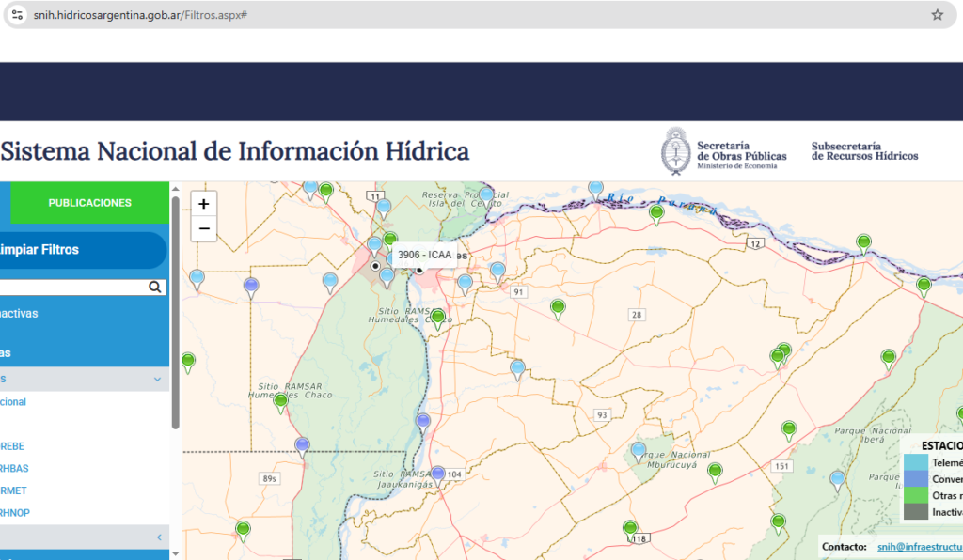Click the periwinkle Conver legend swatch
The height and width of the screenshot is (560, 963).
click(916, 478)
